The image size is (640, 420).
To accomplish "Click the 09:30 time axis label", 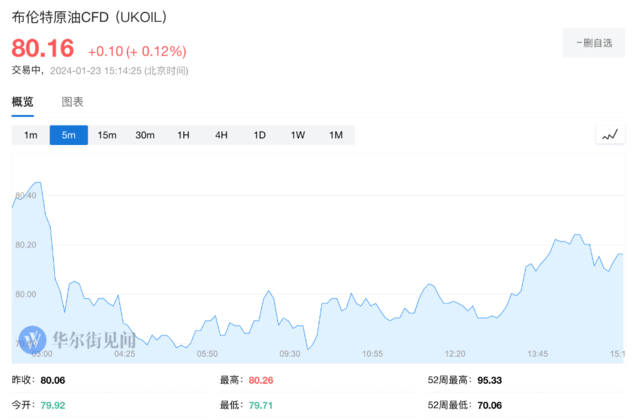I will click(290, 354).
